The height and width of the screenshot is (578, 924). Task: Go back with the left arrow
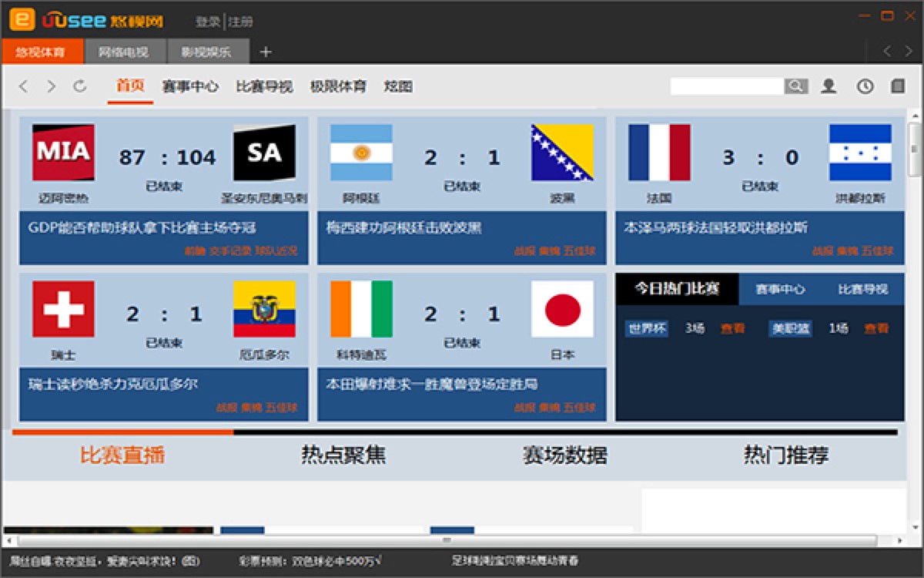pos(23,86)
